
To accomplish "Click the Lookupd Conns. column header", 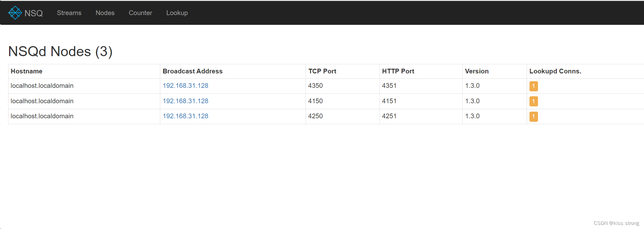I will (555, 71).
